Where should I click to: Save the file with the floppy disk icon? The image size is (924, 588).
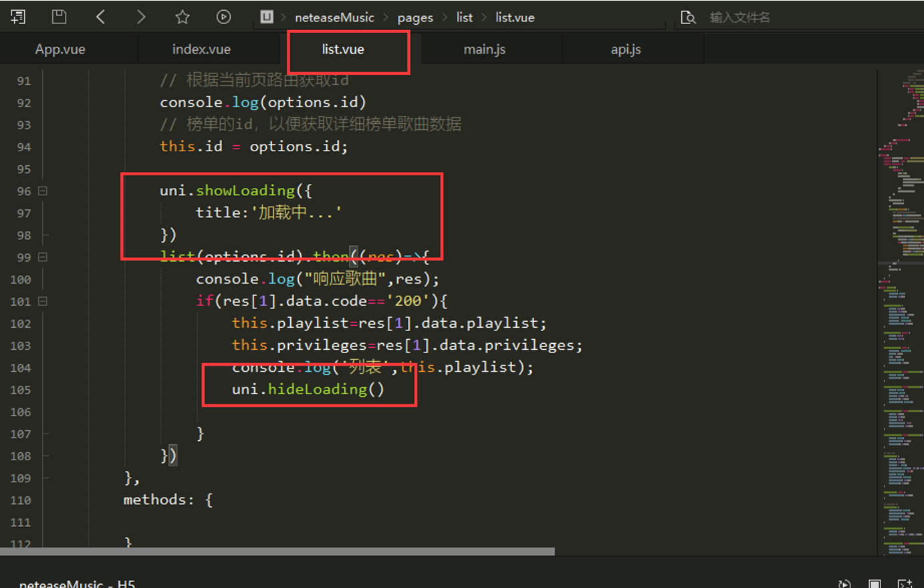60,17
